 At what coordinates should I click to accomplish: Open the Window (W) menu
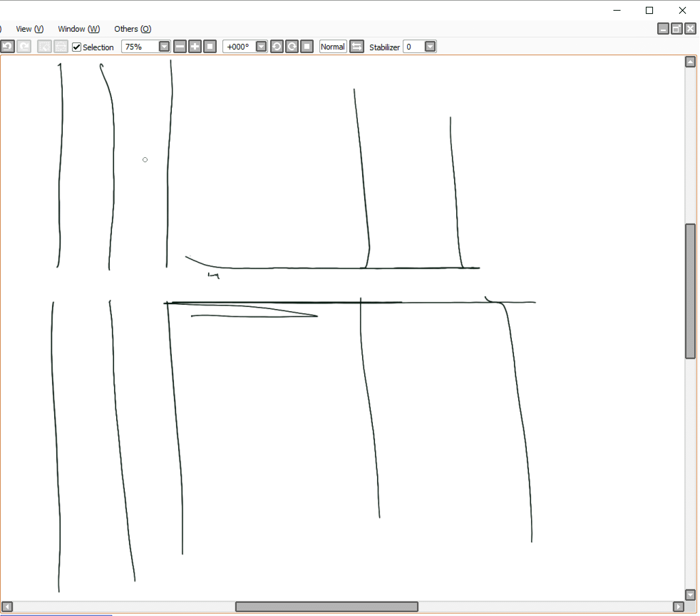pos(79,29)
